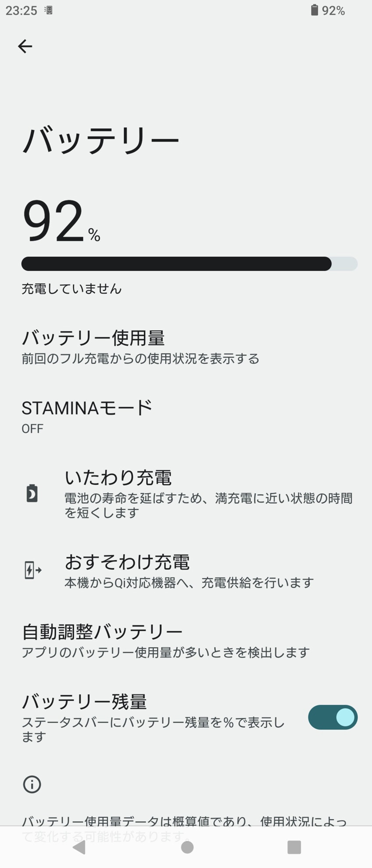Open バッテリー使用量 usage details
The width and height of the screenshot is (372, 868).
tap(140, 347)
